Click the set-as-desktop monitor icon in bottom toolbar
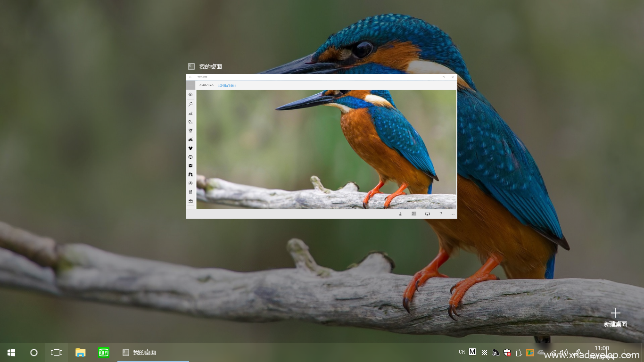Image resolution: width=644 pixels, height=362 pixels. point(427,214)
